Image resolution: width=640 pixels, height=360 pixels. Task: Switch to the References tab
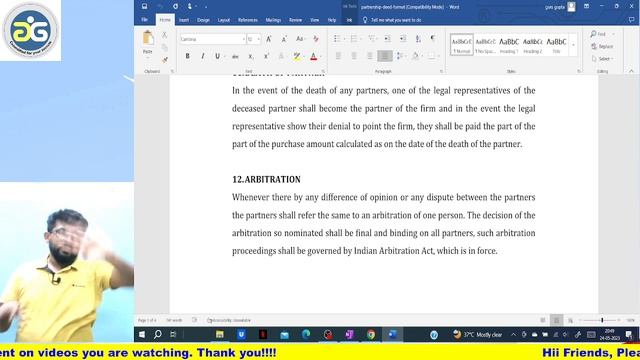tap(248, 20)
